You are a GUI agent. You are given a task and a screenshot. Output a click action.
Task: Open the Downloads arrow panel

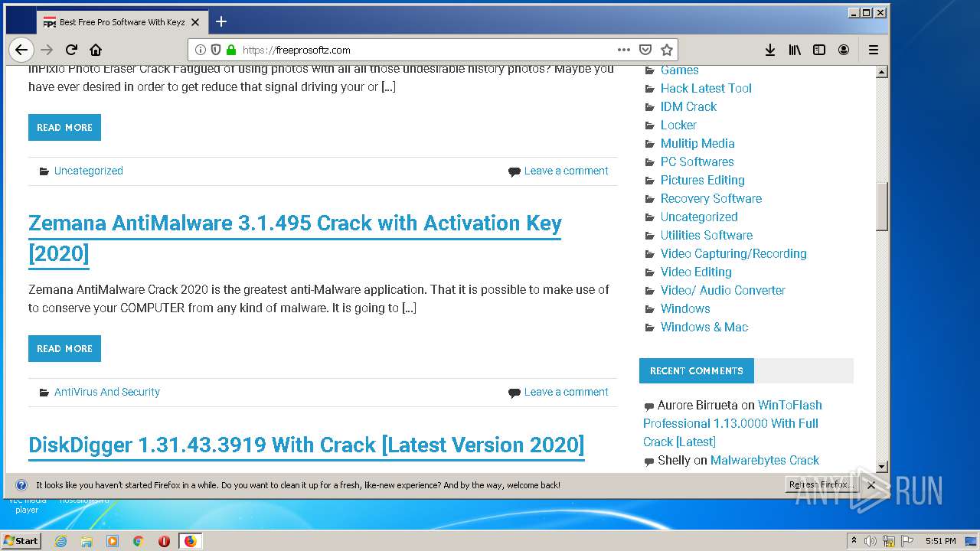click(x=770, y=50)
